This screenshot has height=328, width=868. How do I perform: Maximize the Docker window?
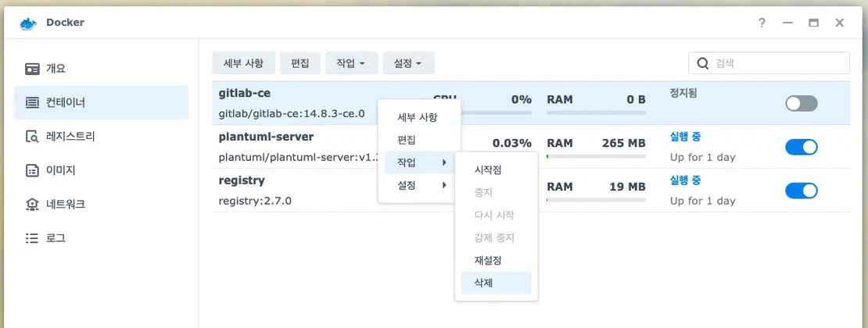813,23
